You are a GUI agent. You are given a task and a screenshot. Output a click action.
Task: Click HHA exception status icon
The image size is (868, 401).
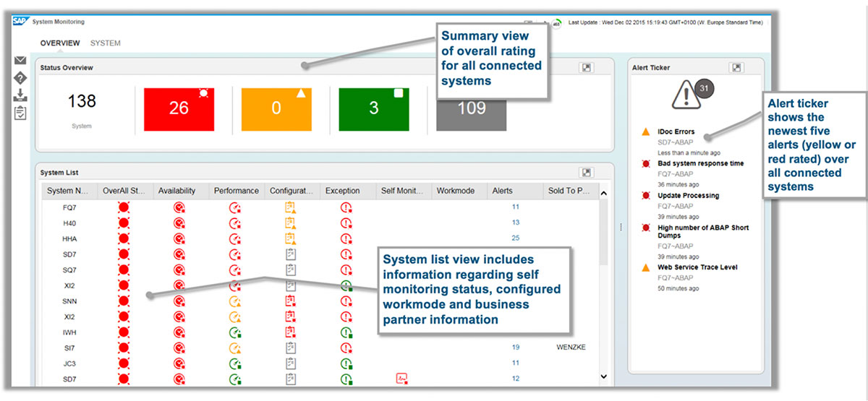pos(346,238)
